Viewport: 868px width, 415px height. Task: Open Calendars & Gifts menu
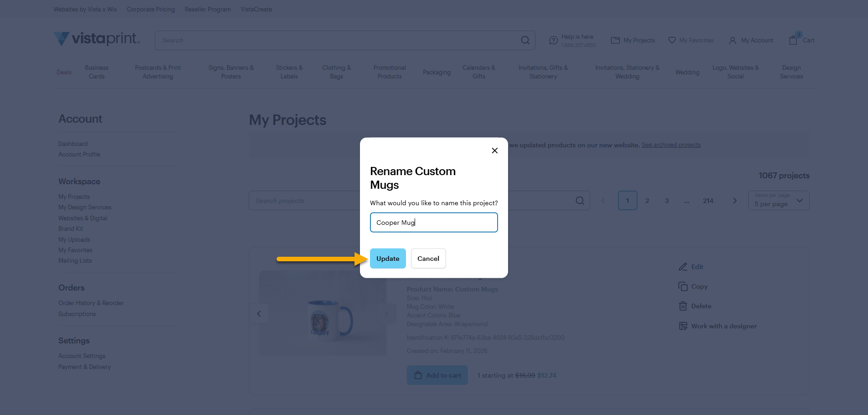pyautogui.click(x=479, y=72)
